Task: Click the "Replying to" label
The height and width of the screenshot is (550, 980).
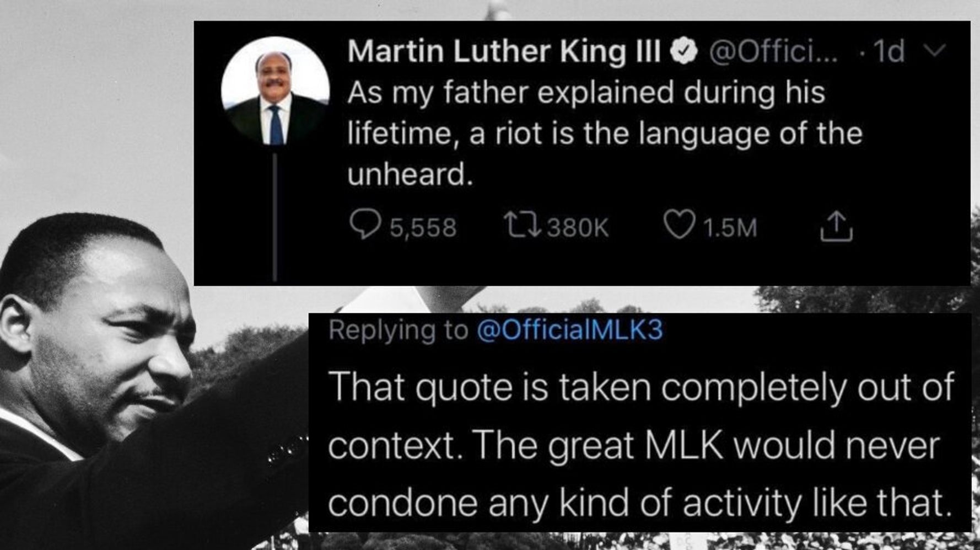Action: pyautogui.click(x=398, y=330)
